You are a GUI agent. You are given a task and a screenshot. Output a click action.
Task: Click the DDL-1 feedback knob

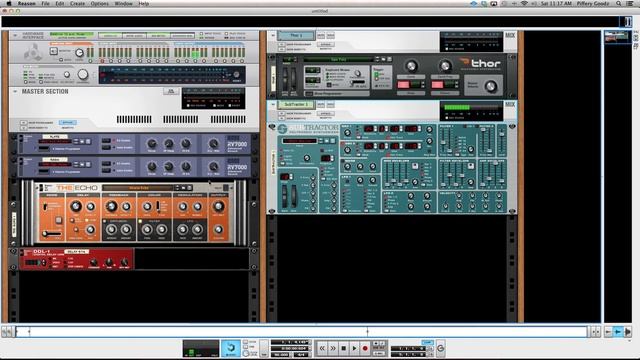[94, 262]
